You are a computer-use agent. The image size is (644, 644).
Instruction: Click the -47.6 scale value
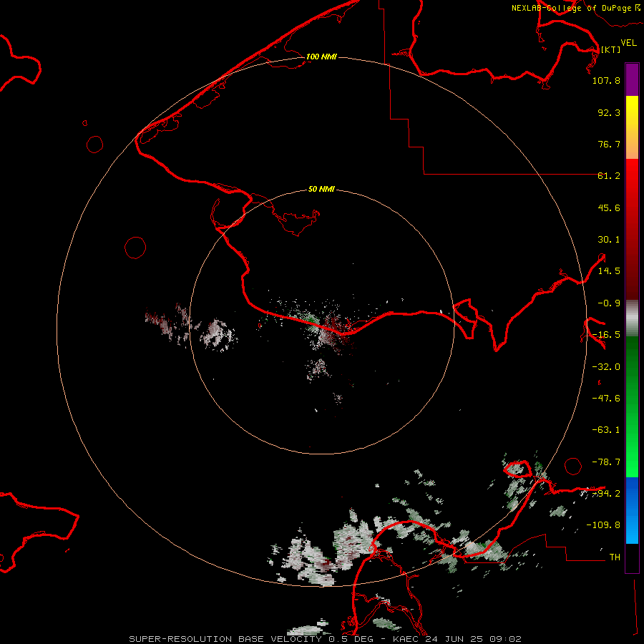[606, 399]
